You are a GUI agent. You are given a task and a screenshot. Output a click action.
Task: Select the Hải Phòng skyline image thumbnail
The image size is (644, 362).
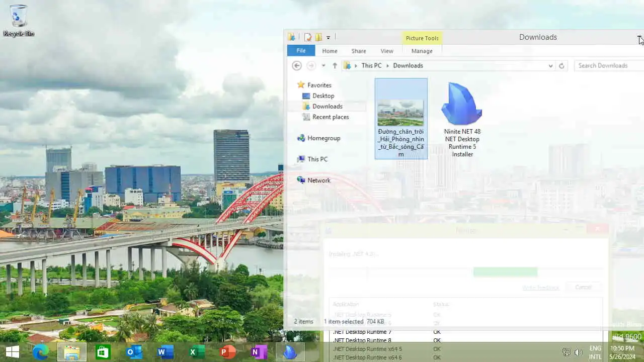400,112
